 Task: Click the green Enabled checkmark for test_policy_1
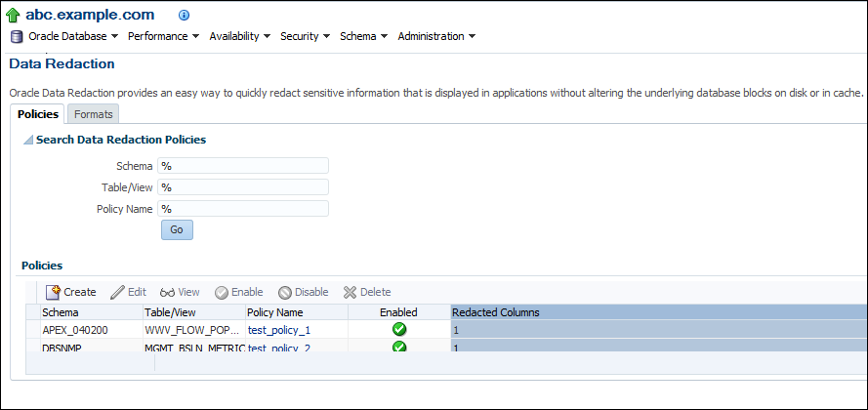point(399,330)
